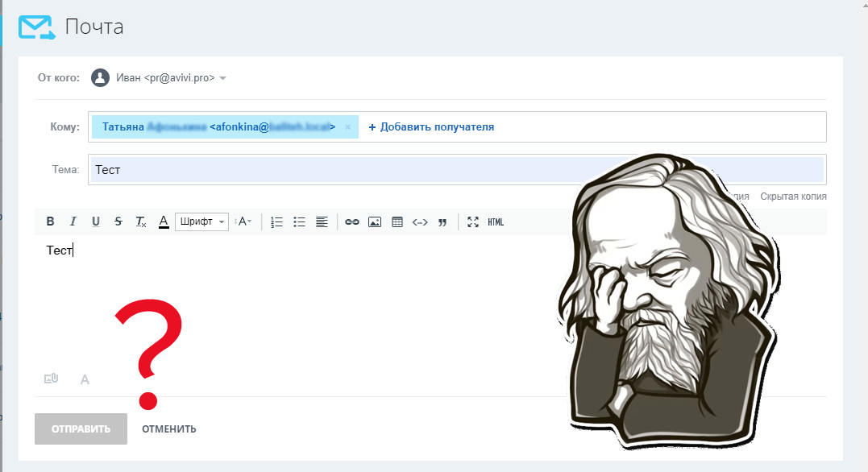Screen dimensions: 868x472
Task: Click the Почта mail logo icon
Action: [36, 27]
